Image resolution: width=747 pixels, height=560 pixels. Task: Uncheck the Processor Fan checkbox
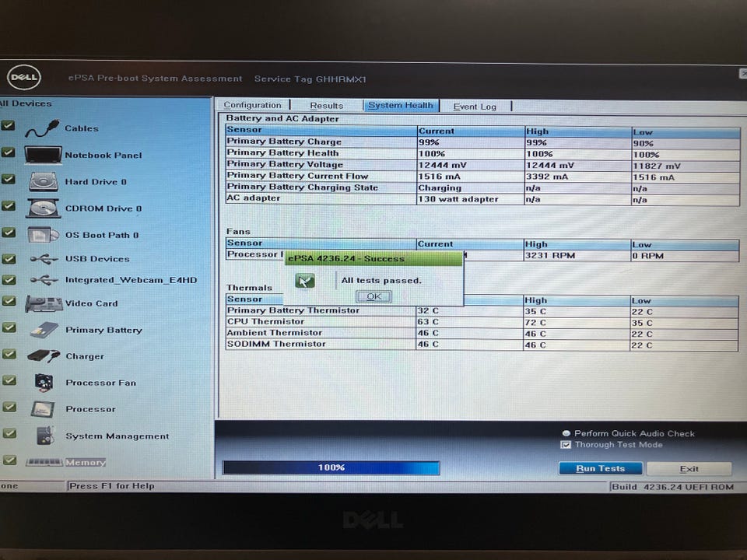click(x=9, y=380)
